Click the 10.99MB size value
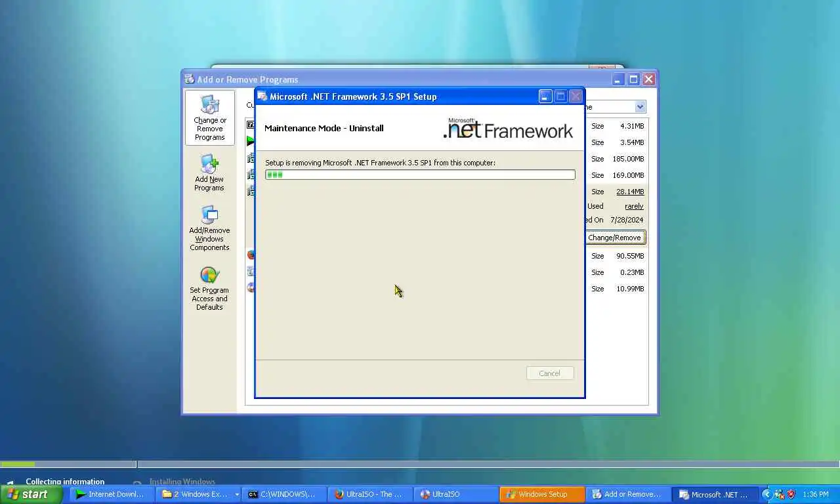 630,289
